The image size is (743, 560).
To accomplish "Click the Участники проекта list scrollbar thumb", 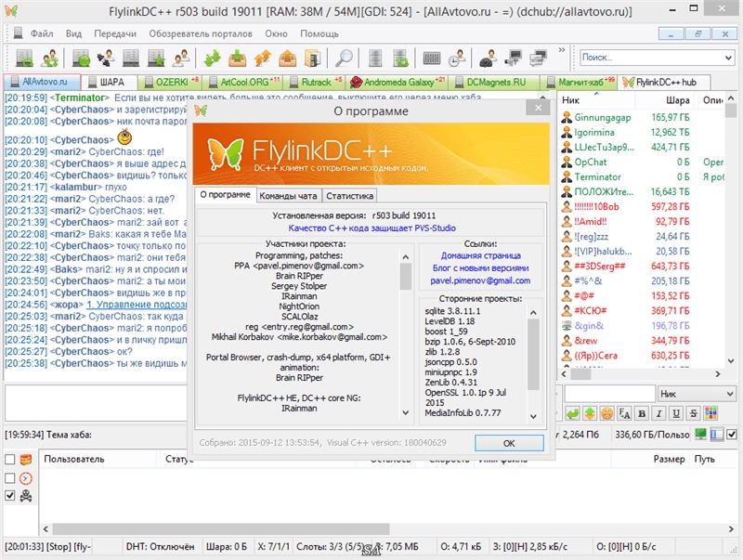I will [x=405, y=277].
